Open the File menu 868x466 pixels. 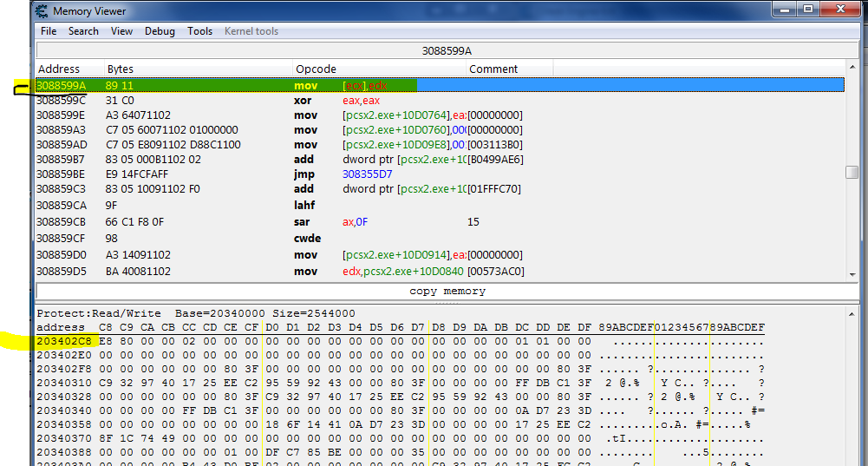pyautogui.click(x=49, y=31)
